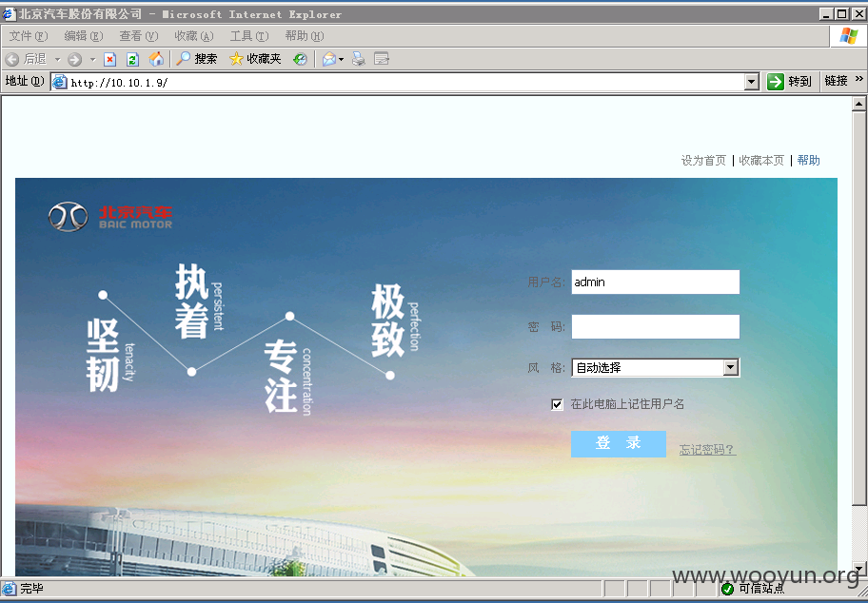The width and height of the screenshot is (868, 603).
Task: Click the Forward arrow toolbar icon
Action: point(75,59)
